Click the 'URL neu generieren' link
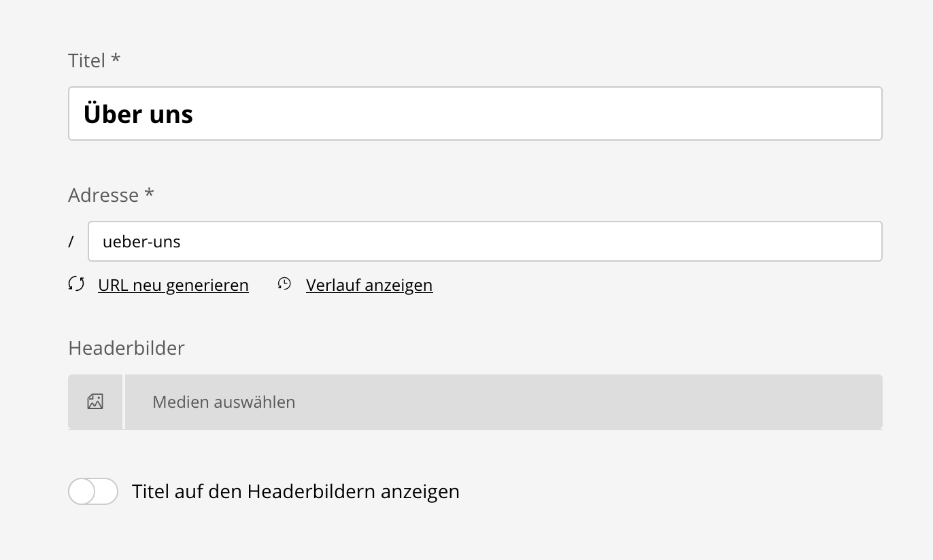 173,285
